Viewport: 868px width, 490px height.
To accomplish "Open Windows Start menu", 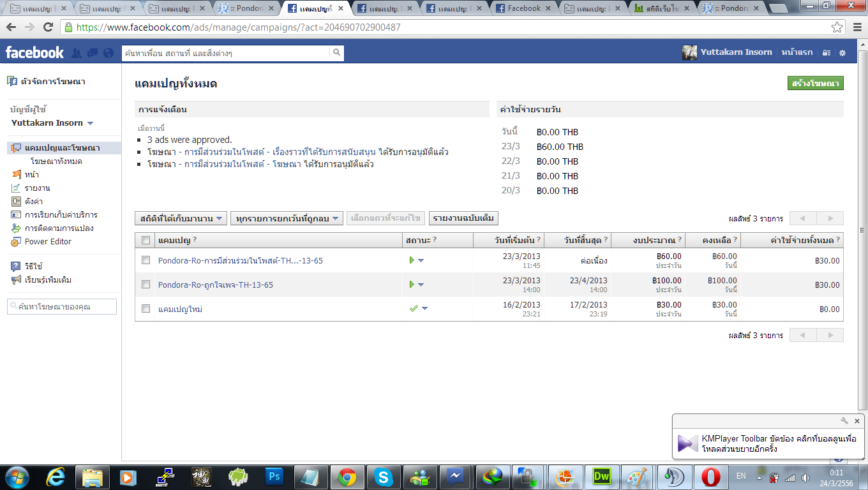I will (x=17, y=477).
